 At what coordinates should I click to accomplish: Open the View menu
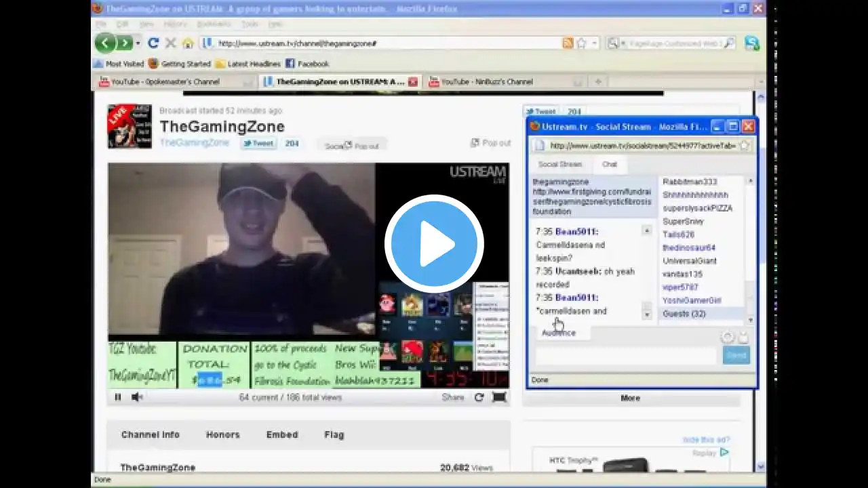(x=146, y=24)
